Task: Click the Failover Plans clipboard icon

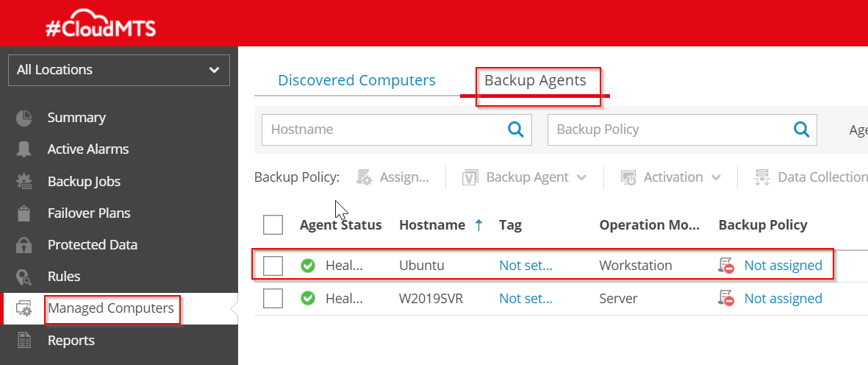Action: (24, 213)
